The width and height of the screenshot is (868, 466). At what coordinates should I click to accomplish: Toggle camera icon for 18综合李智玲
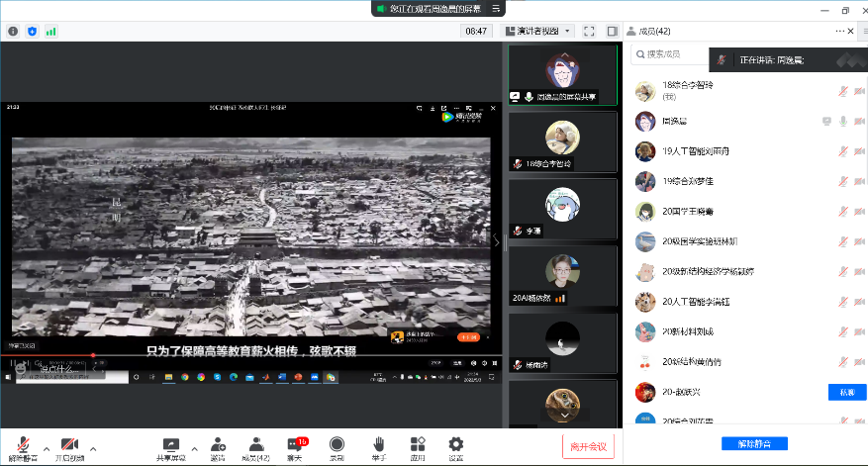pos(859,91)
